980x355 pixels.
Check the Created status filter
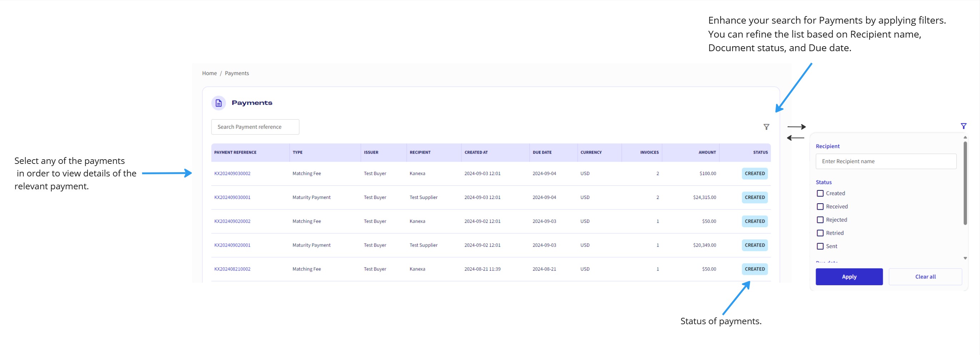click(820, 193)
